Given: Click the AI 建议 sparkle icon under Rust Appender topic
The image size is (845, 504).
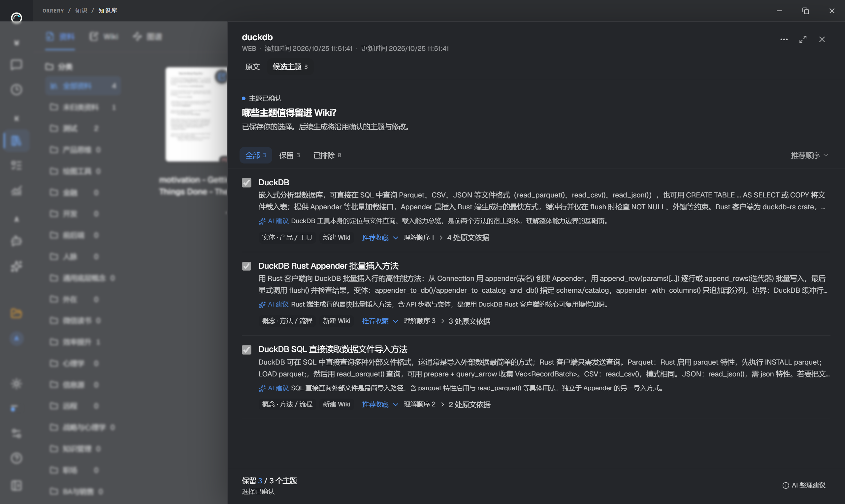Looking at the screenshot, I should coord(262,305).
